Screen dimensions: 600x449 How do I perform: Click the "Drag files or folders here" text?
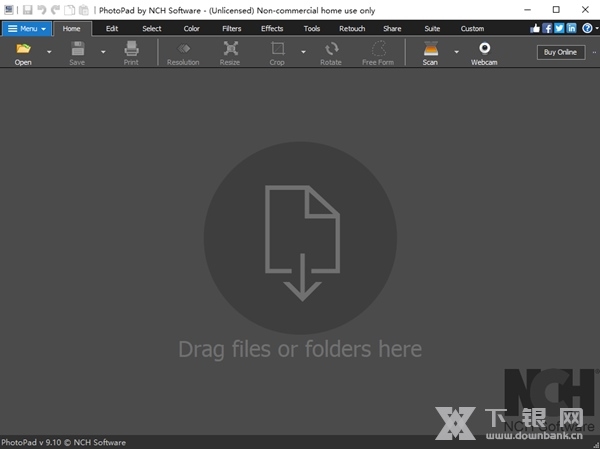(x=300, y=349)
